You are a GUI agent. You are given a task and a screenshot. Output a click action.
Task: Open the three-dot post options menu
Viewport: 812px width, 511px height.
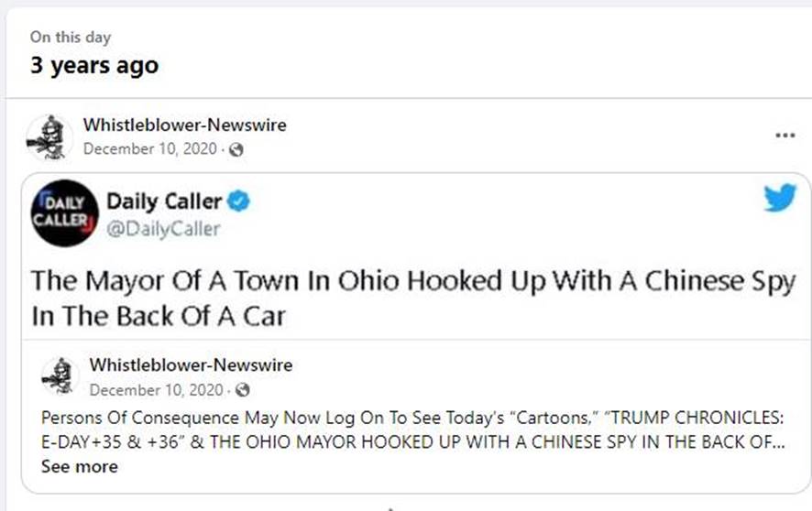click(785, 135)
